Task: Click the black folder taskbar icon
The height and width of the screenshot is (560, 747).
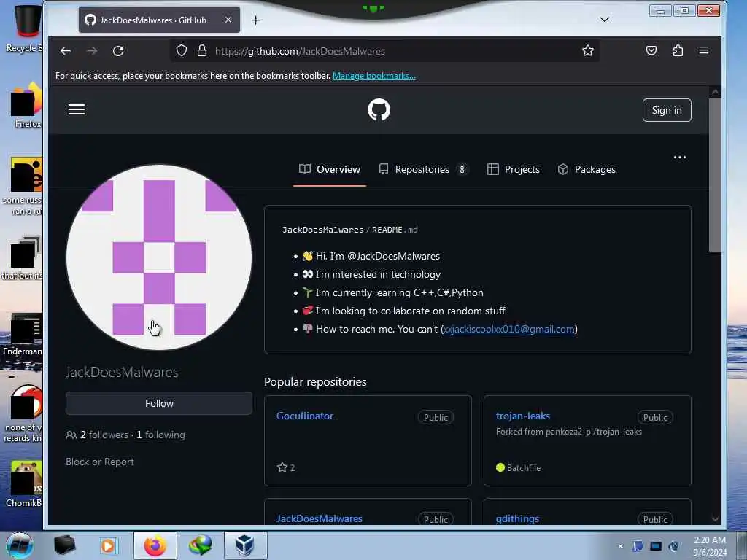Action: point(64,545)
